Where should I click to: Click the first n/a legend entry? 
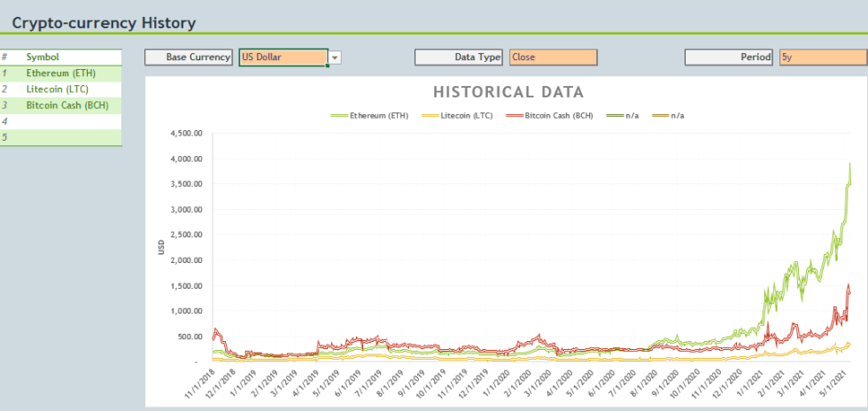[x=623, y=116]
